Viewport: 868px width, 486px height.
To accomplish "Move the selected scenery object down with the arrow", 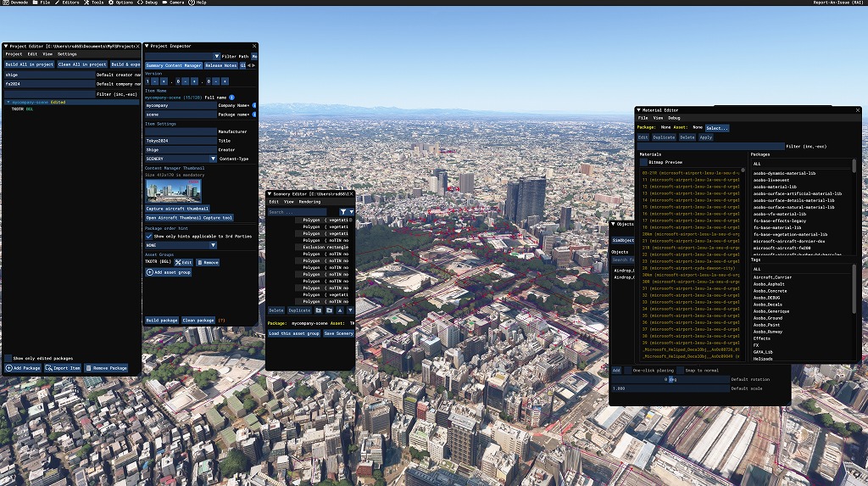I will pos(350,310).
